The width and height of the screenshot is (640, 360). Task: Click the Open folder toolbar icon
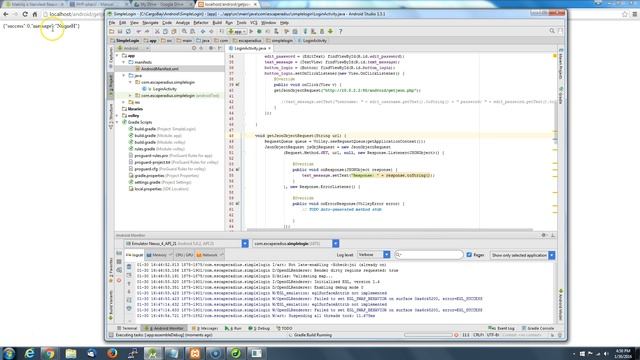pyautogui.click(x=111, y=31)
